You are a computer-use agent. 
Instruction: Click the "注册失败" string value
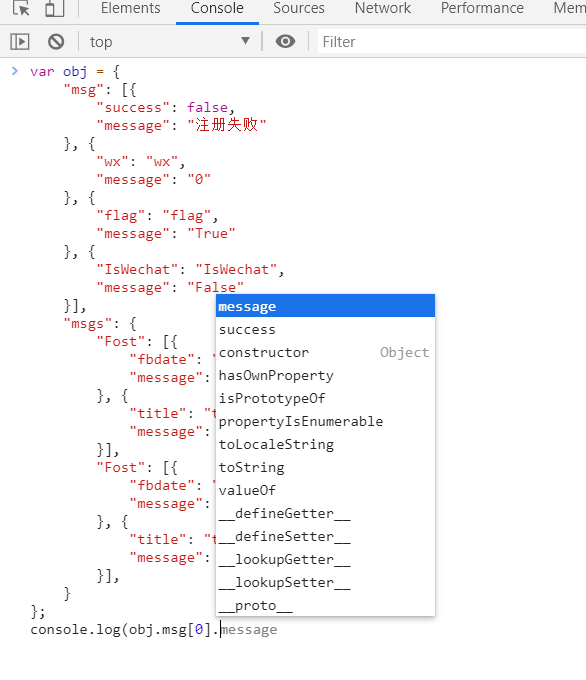[x=226, y=125]
